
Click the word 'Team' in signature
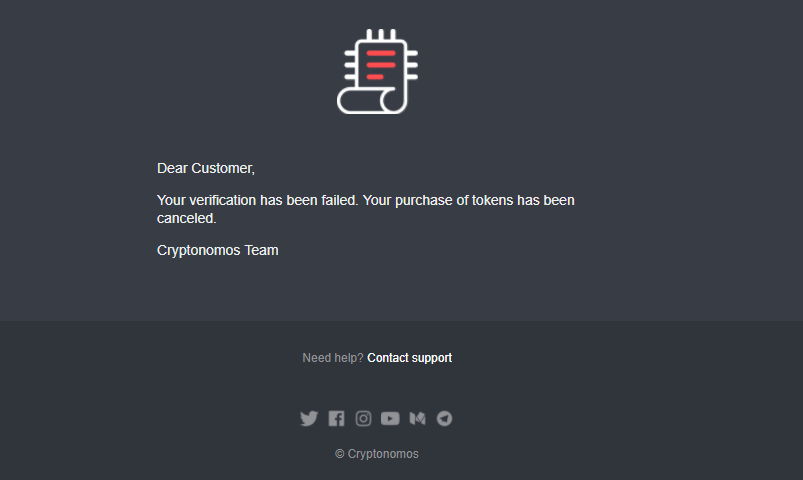click(x=261, y=250)
